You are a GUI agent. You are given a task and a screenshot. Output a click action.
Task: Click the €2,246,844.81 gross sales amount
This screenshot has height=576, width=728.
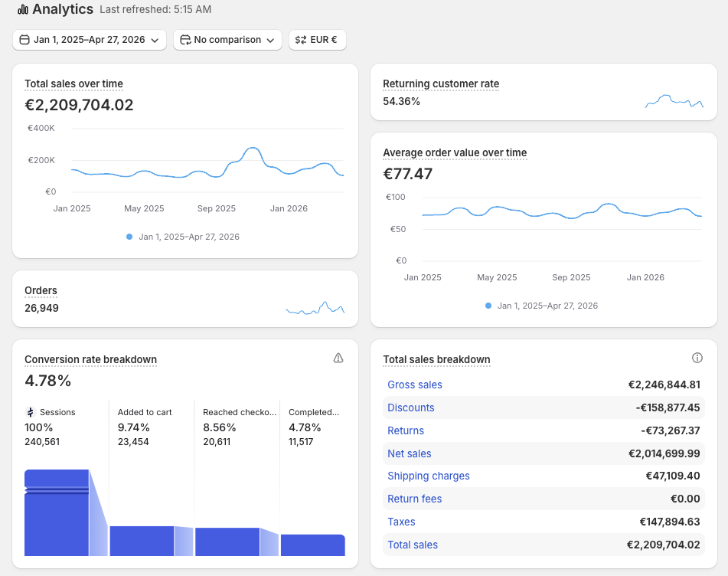pos(664,385)
